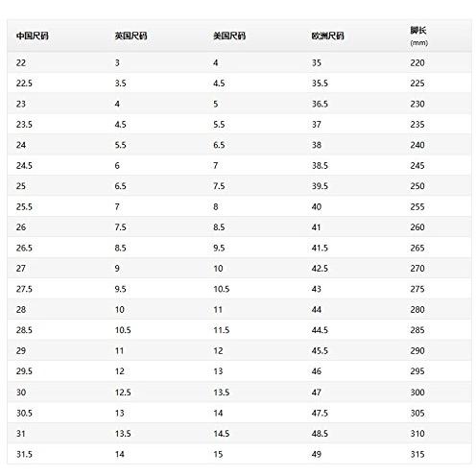The image size is (476, 476).
Task: Click the 脚长 (mm) column header
Action: 419,36
